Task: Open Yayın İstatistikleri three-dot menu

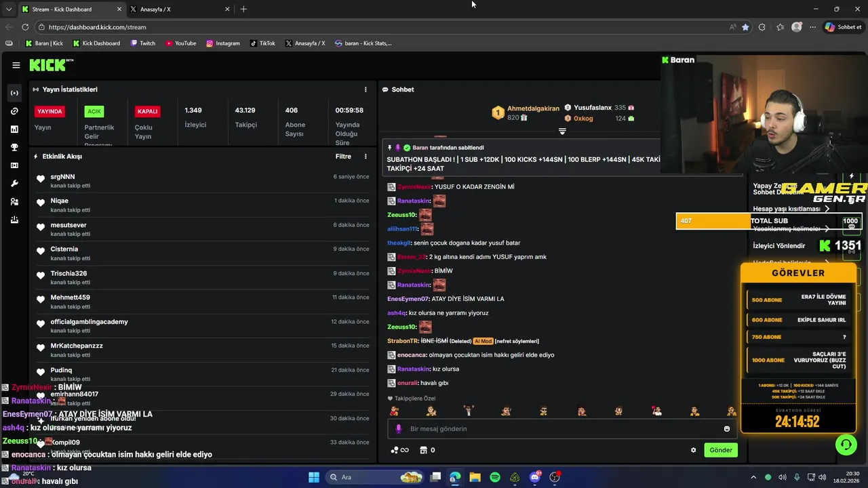Action: point(366,89)
